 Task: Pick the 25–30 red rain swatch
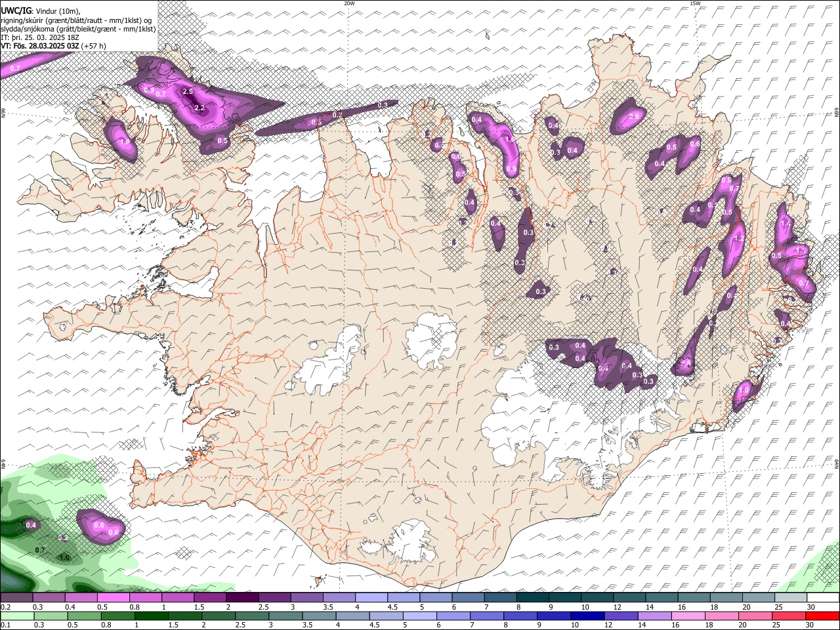[788, 616]
